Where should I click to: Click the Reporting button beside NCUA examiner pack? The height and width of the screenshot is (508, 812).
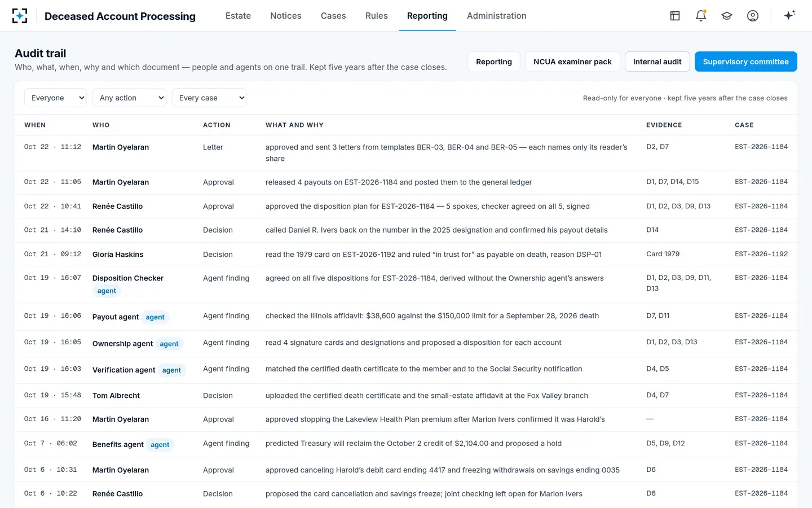494,62
